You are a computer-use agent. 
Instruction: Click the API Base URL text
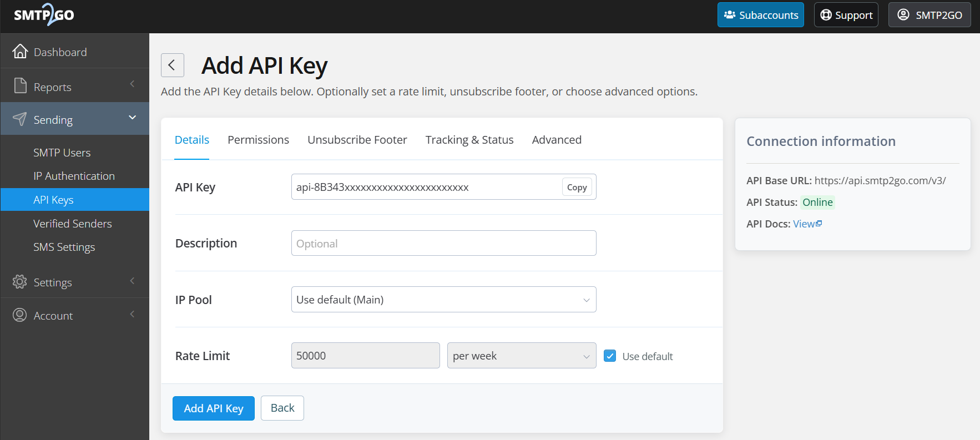click(846, 180)
